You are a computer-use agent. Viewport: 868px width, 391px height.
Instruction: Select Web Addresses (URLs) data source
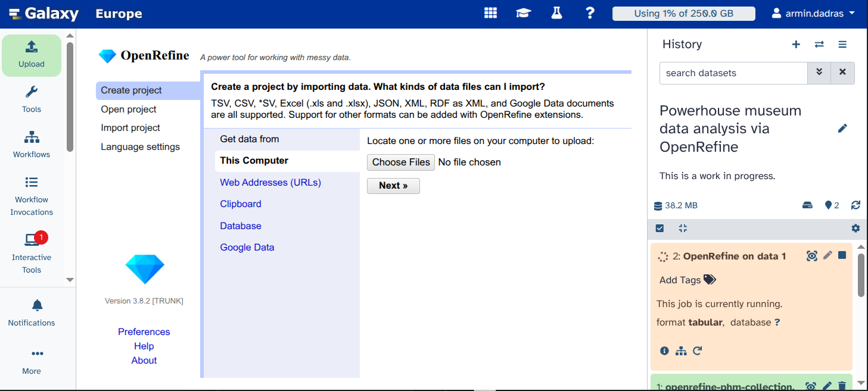coord(270,183)
